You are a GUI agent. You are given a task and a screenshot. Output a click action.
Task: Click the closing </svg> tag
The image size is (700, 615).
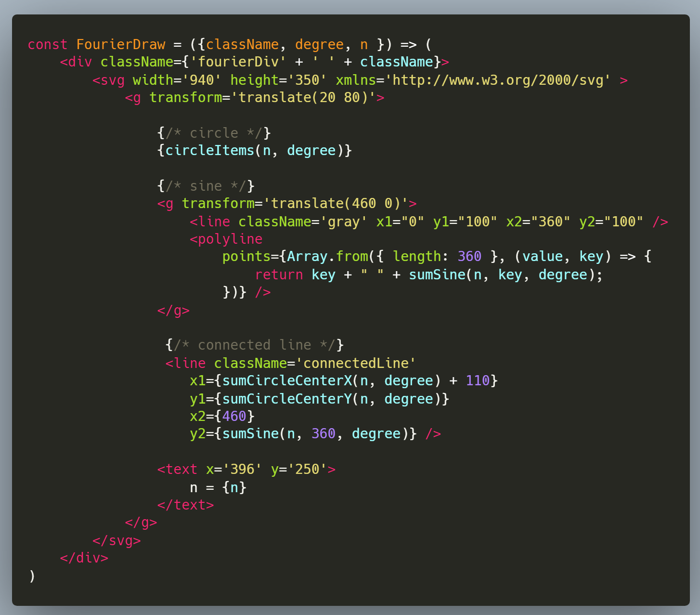117,540
